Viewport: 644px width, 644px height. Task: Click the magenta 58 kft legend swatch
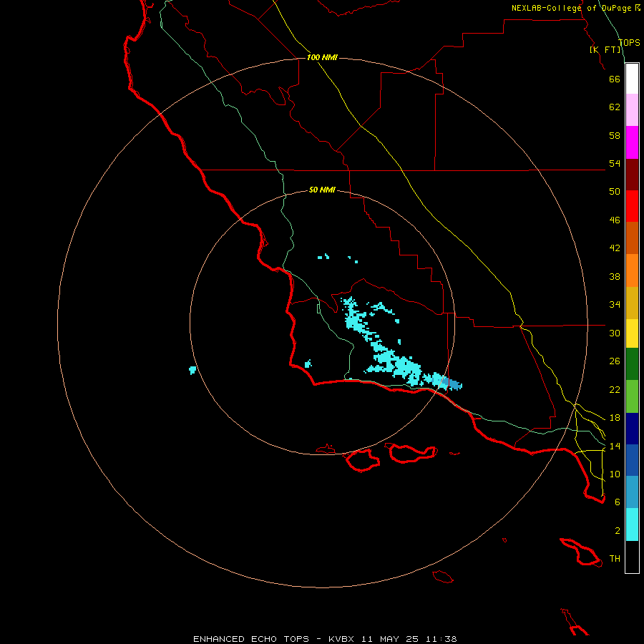[632, 142]
